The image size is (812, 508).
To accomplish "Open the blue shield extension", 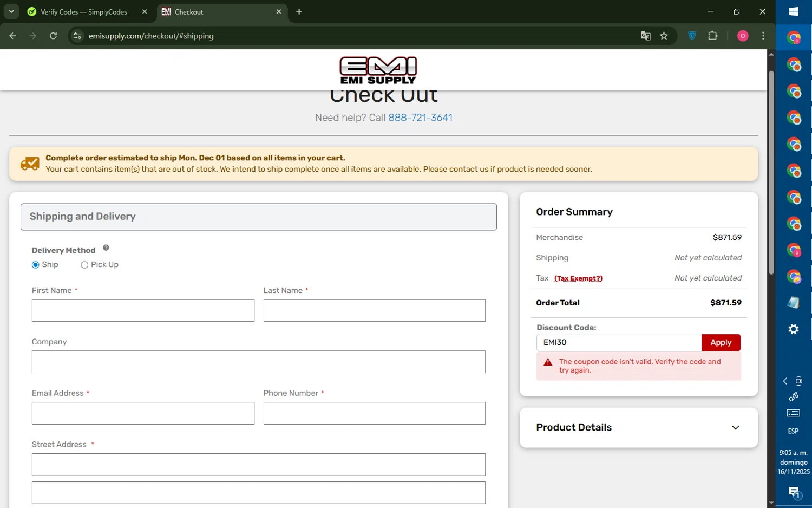I will (692, 36).
